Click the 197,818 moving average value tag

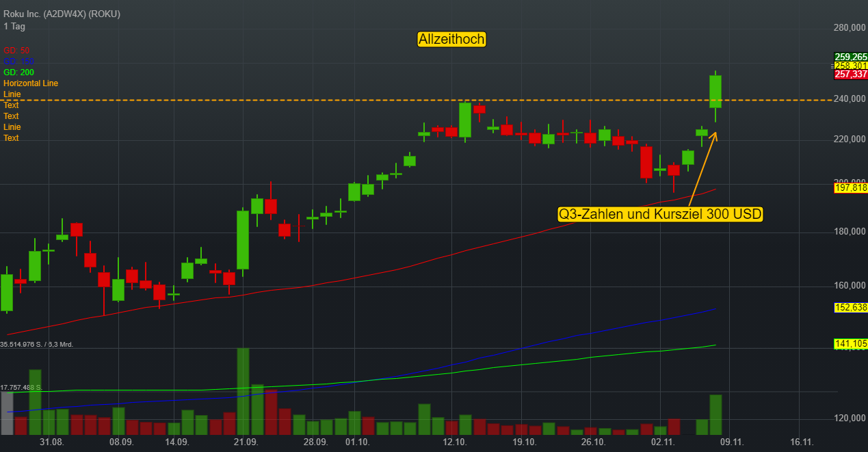coord(851,188)
